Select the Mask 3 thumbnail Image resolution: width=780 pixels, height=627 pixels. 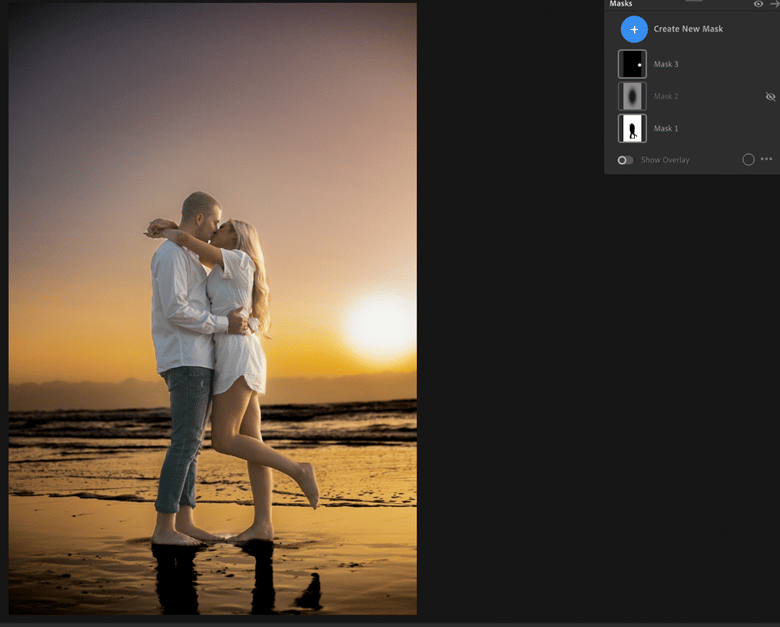pos(632,64)
